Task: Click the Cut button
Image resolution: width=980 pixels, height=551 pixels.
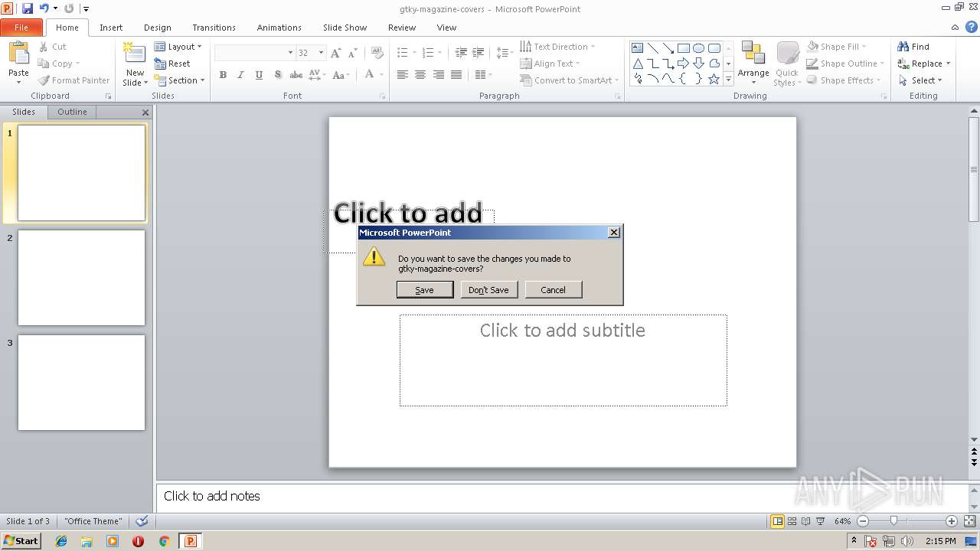Action: (53, 47)
